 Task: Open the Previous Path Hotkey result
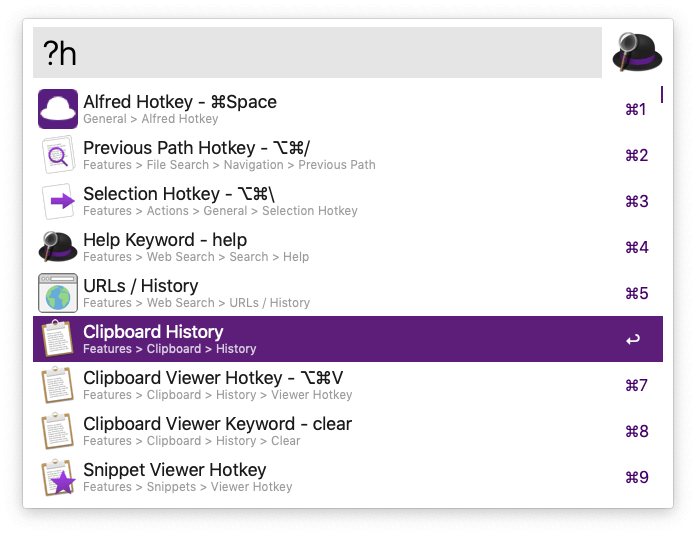(x=348, y=155)
